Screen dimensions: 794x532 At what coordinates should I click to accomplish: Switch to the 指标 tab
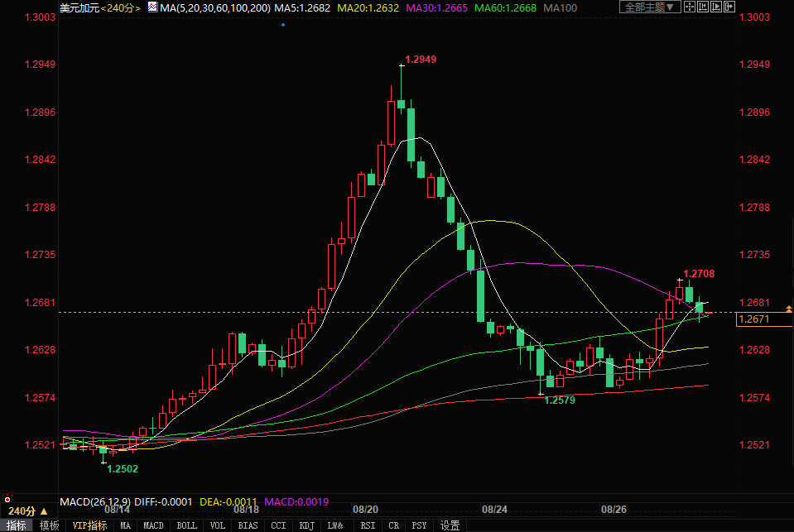16,525
